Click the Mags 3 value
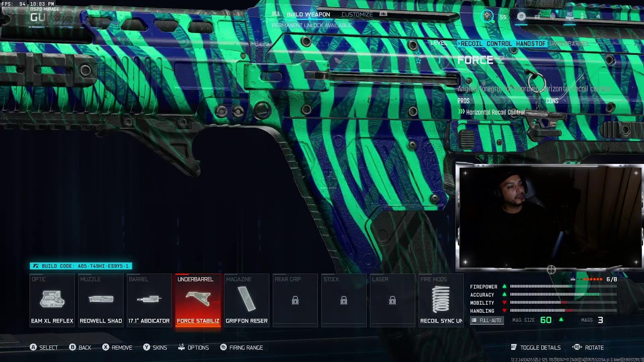This screenshot has height=362, width=644. pos(600,320)
